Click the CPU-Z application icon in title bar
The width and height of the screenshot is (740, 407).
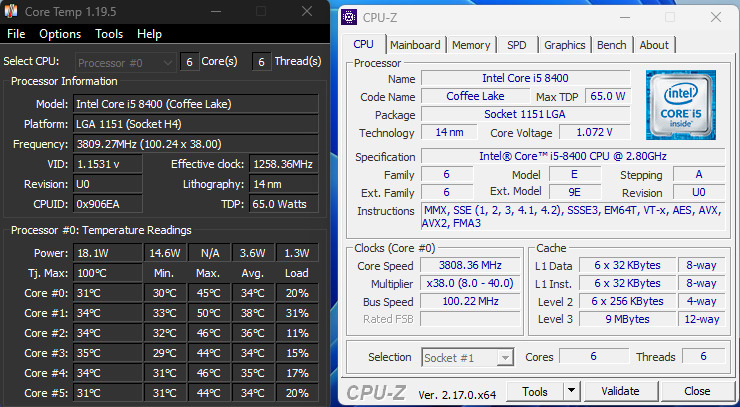349,17
